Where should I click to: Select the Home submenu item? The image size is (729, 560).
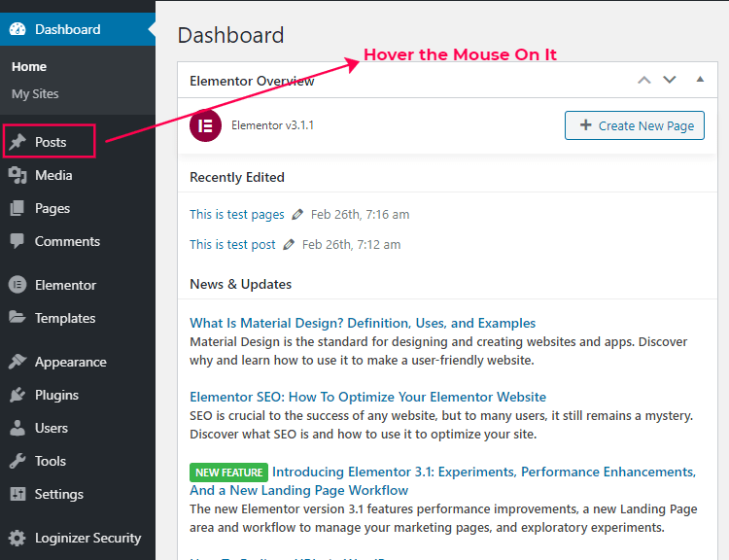coord(29,66)
